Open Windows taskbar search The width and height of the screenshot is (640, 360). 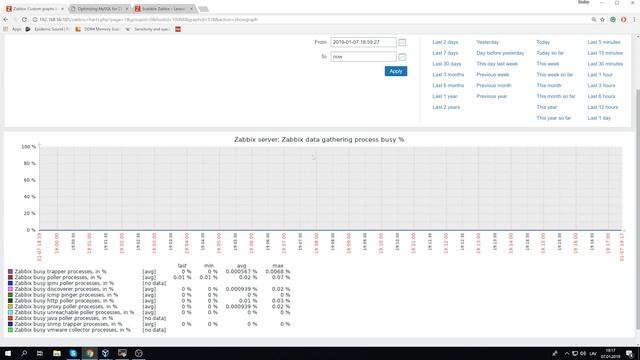[24, 353]
